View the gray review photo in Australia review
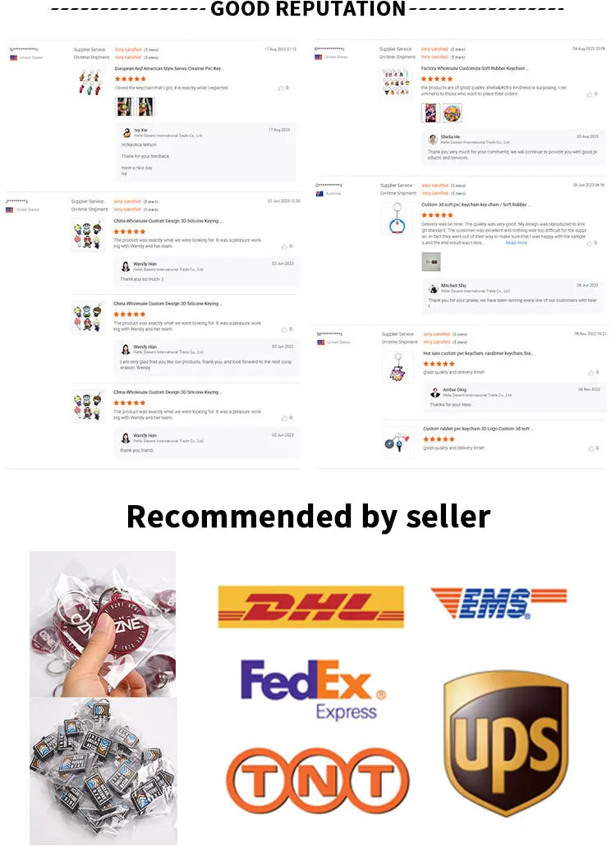616x846 pixels. pyautogui.click(x=431, y=262)
